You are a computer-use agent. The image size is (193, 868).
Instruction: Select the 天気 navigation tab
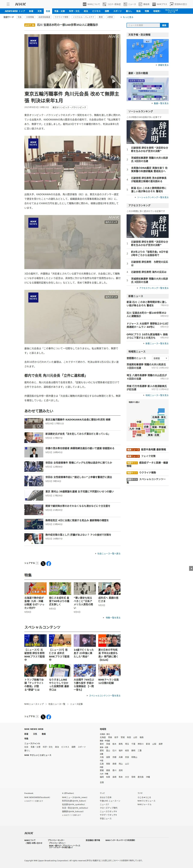[40, 11]
